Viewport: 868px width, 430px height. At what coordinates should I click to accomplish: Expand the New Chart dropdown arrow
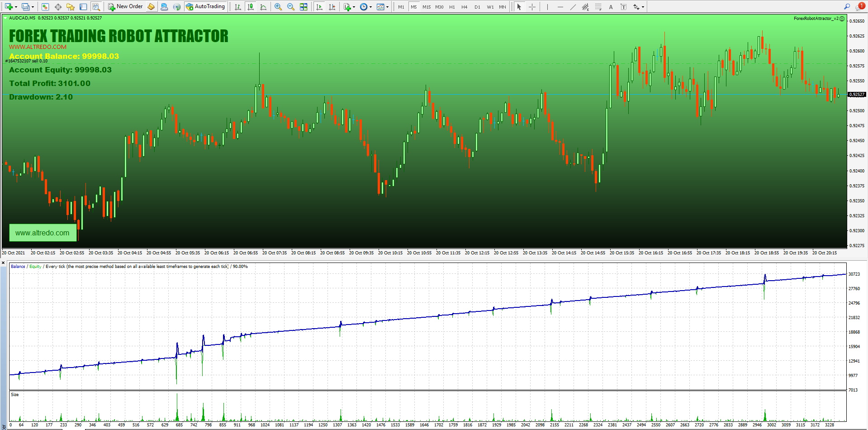16,7
